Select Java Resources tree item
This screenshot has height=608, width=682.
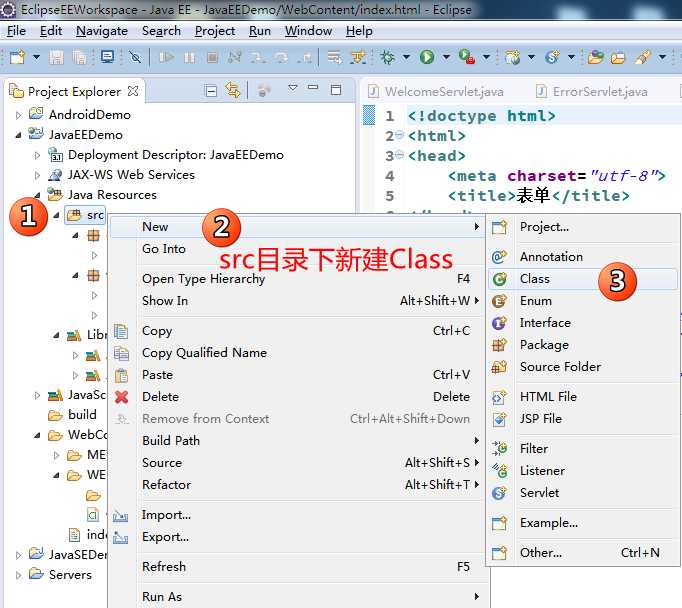(x=102, y=194)
